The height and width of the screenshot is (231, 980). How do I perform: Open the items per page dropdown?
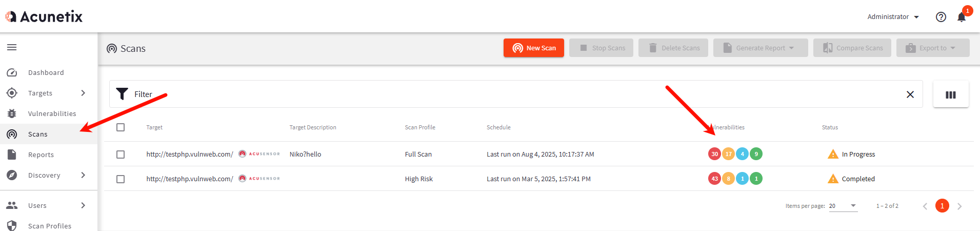click(x=843, y=206)
